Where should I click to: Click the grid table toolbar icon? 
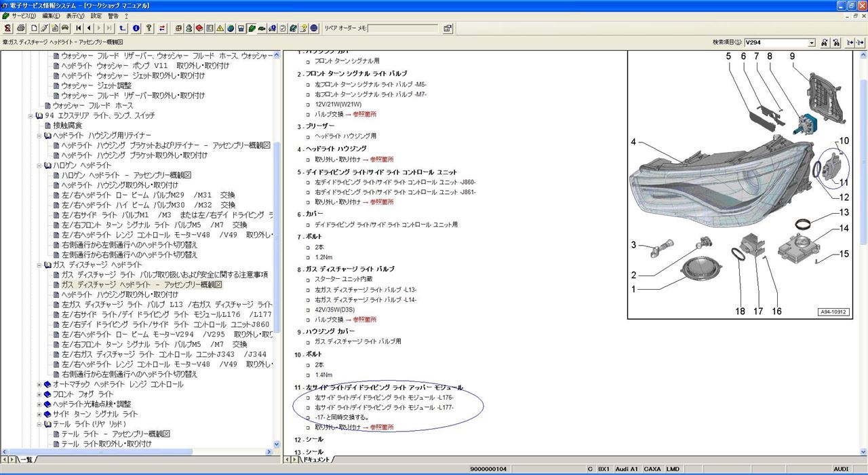(178, 28)
